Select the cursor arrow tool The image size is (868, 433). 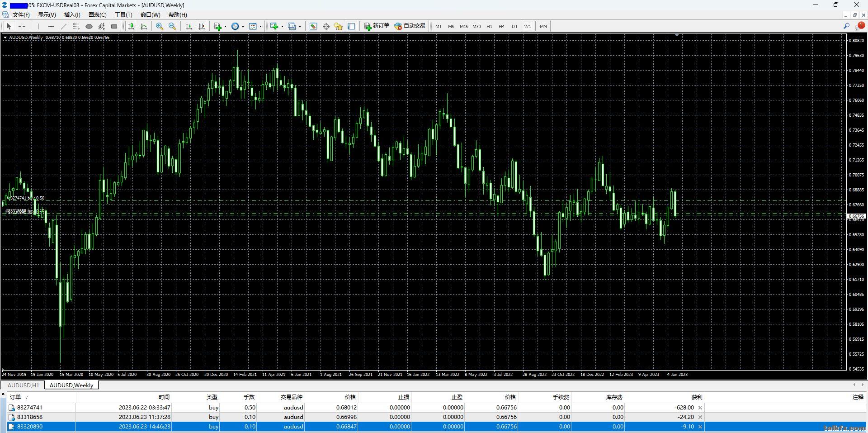pos(9,26)
